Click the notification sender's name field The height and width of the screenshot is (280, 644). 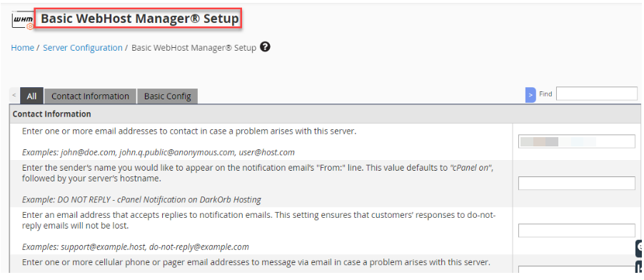[577, 184]
